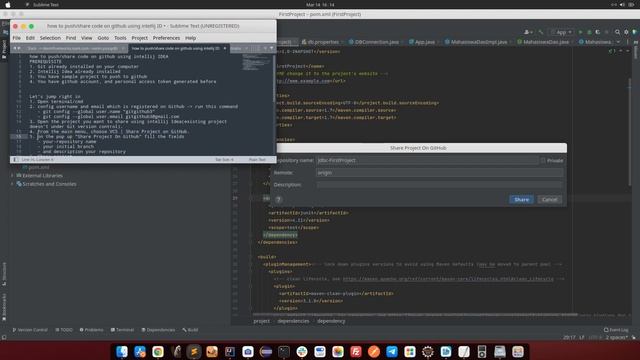Open Sublime Text from the Dock
This screenshot has height=360, width=640.
tap(194, 351)
